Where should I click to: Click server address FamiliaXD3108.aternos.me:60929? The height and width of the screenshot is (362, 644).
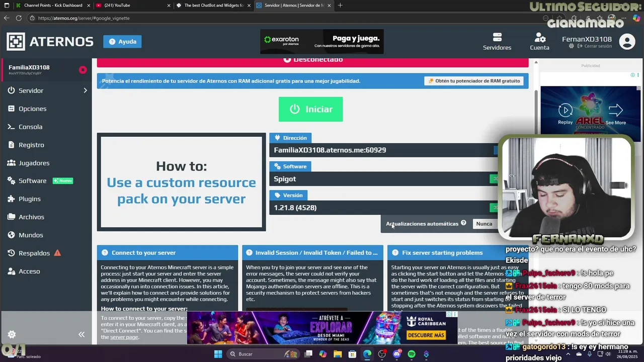(x=330, y=150)
